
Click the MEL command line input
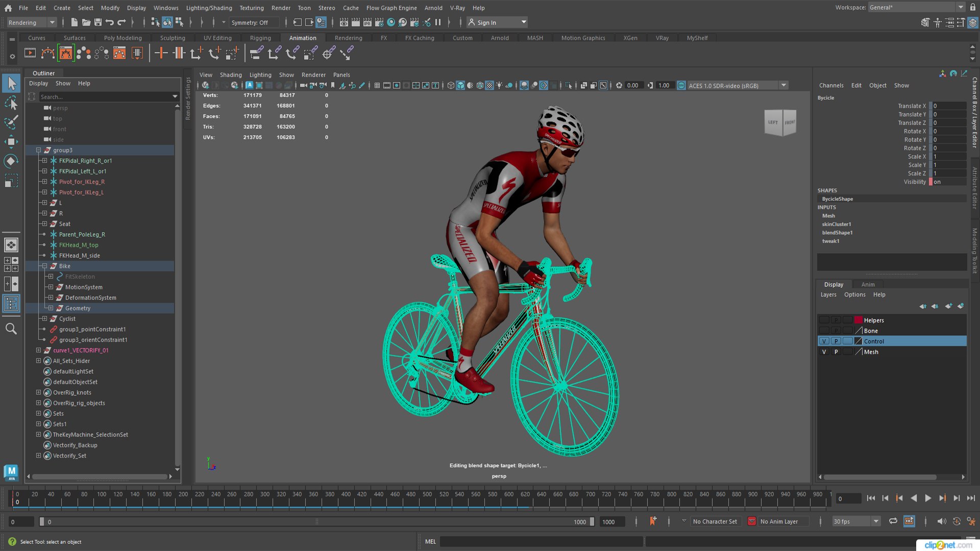coord(541,541)
